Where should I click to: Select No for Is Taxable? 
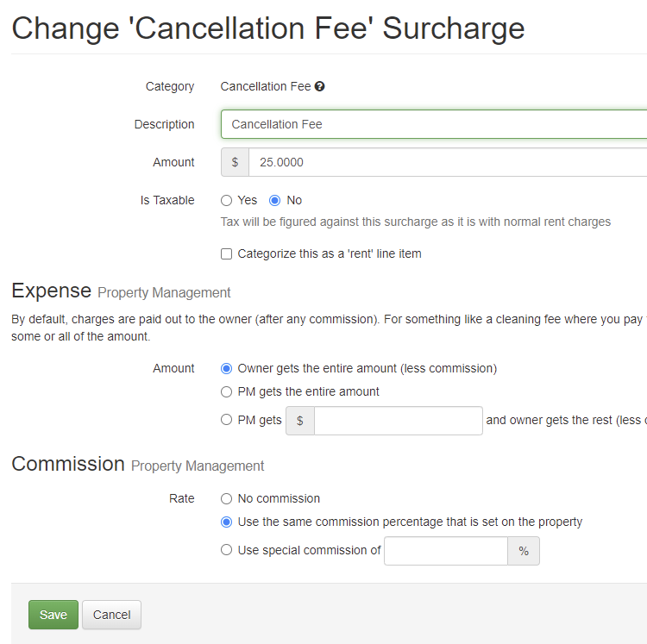(275, 200)
